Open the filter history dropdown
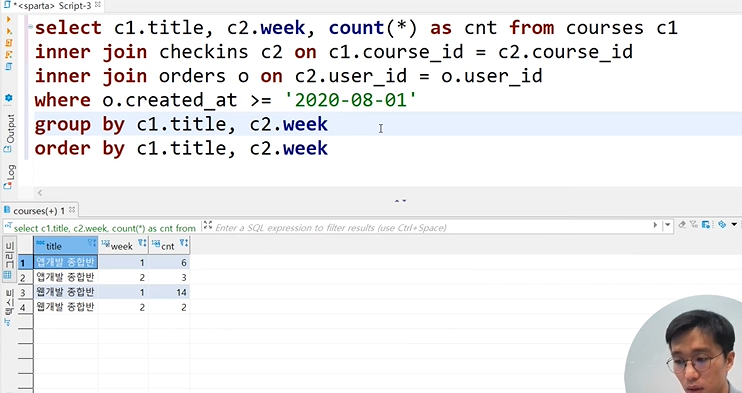Screen dimensions: 742x393 coord(668,225)
